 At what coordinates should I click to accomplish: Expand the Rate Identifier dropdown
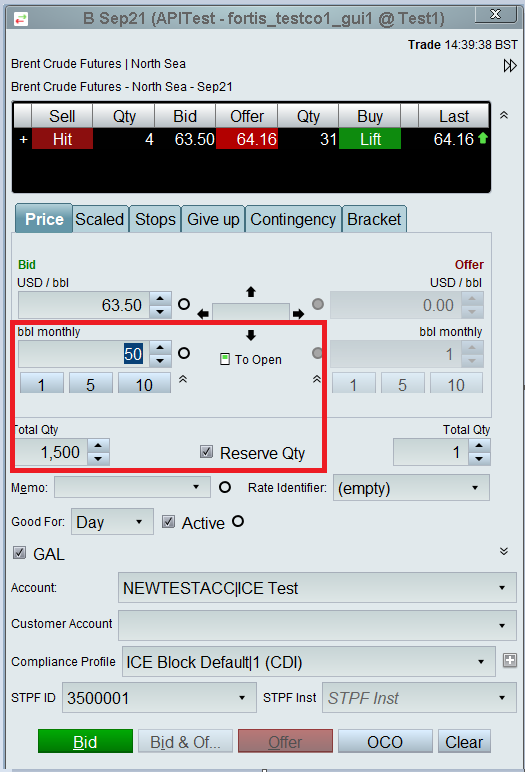point(411,488)
